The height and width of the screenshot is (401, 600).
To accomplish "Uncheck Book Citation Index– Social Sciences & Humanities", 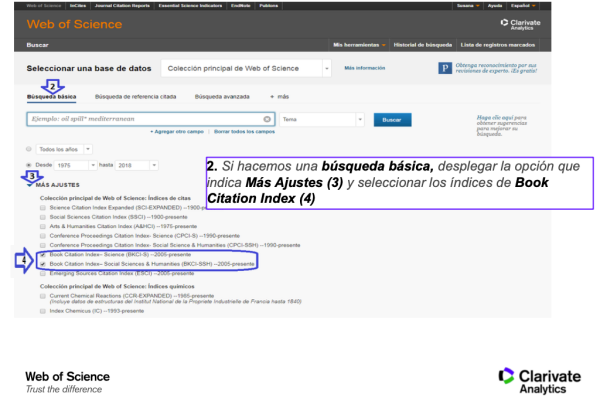I will [x=42, y=264].
